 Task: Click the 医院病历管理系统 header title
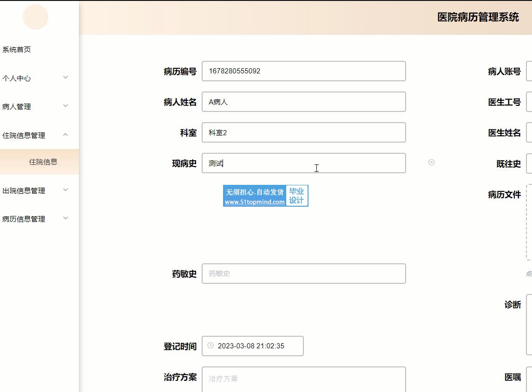[478, 17]
